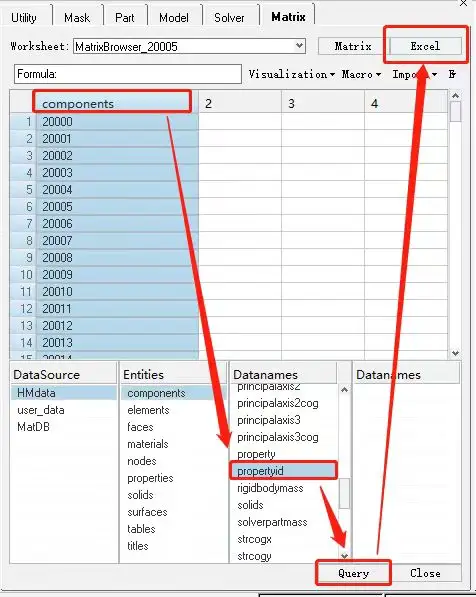The height and width of the screenshot is (597, 476).
Task: Select solids in Entities list
Action: [173, 495]
